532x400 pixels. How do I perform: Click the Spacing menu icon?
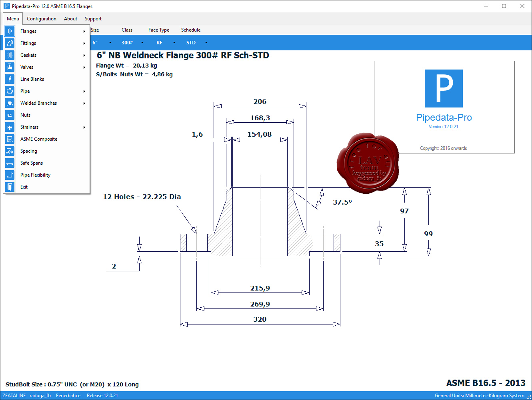click(x=10, y=151)
